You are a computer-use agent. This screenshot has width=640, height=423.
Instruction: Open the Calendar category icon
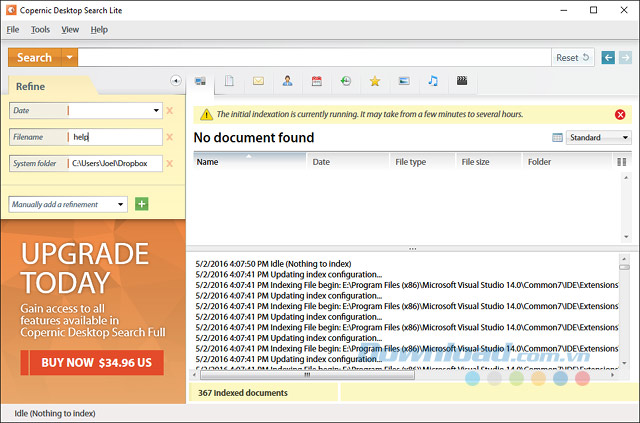click(x=317, y=81)
